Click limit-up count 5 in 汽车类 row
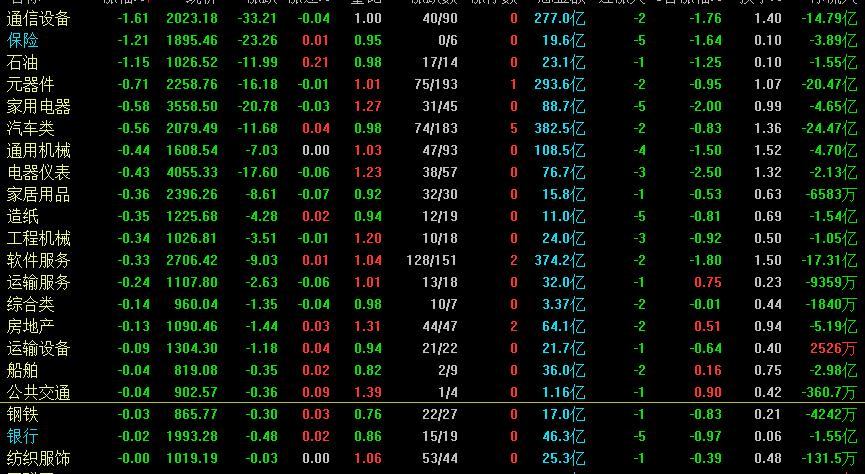The width and height of the screenshot is (865, 474). 514,129
